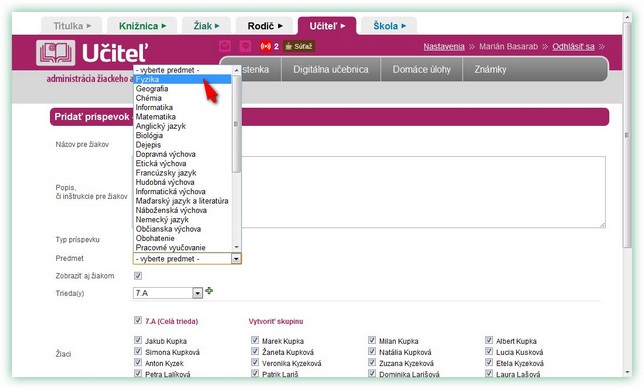
Task: Switch to the Žiak tab
Action: click(x=206, y=26)
